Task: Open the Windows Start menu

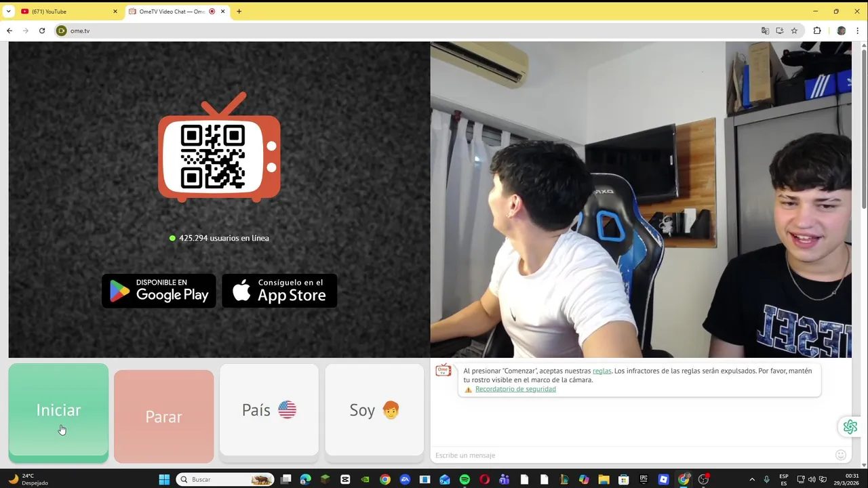Action: click(x=164, y=479)
